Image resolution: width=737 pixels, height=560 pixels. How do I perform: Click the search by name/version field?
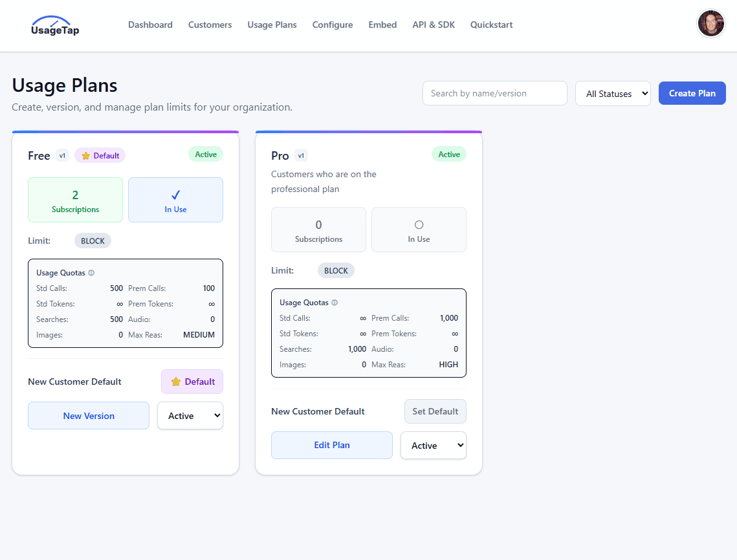(x=494, y=93)
